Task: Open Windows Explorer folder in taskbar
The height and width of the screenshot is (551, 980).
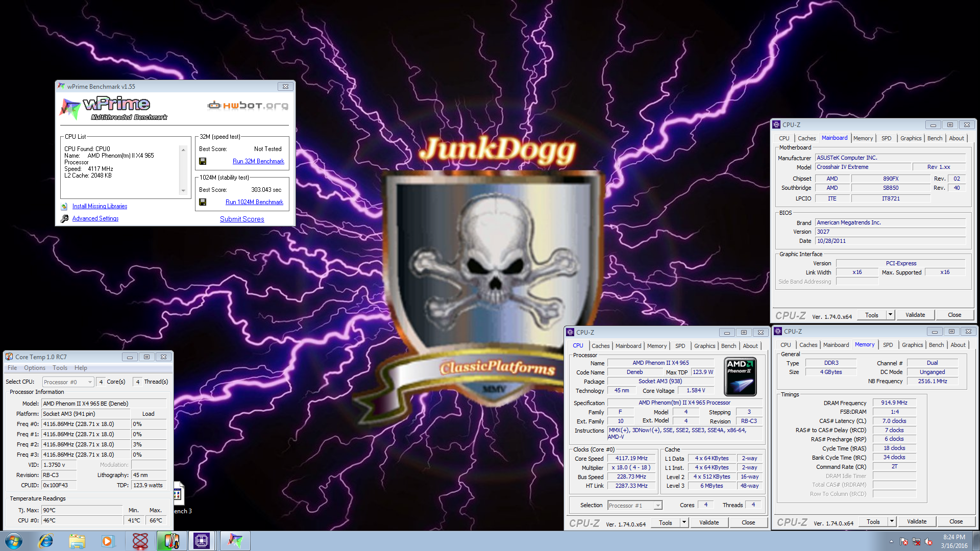Action: click(77, 541)
